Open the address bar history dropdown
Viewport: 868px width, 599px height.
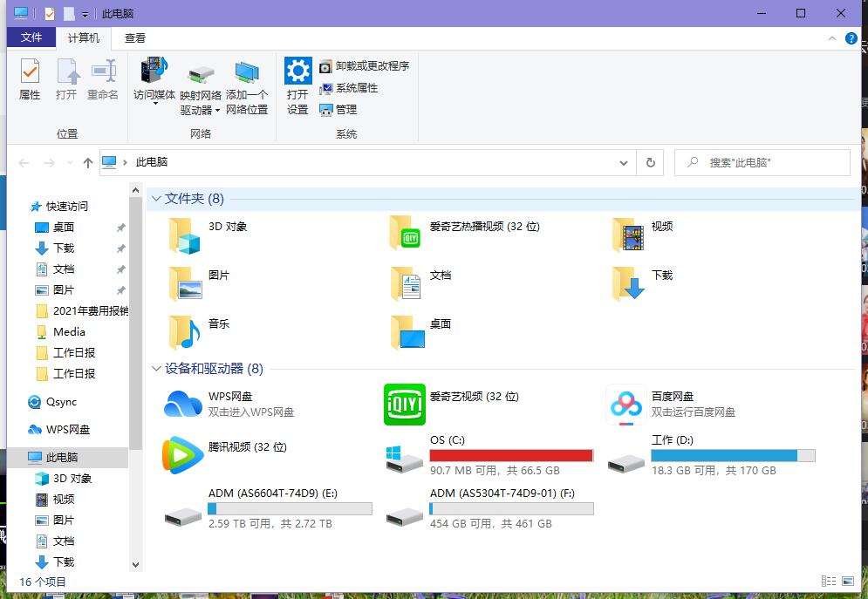[624, 162]
